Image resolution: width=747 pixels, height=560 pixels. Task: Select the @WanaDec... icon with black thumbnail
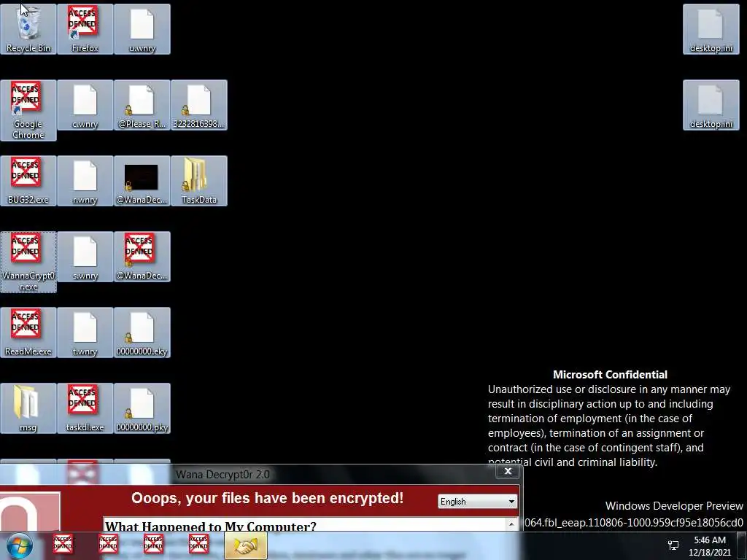(142, 181)
